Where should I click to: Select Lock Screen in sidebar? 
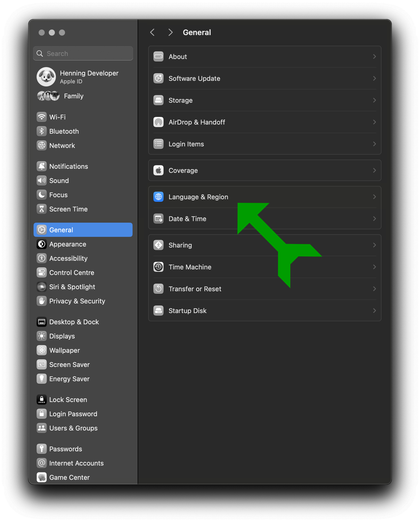(68, 400)
